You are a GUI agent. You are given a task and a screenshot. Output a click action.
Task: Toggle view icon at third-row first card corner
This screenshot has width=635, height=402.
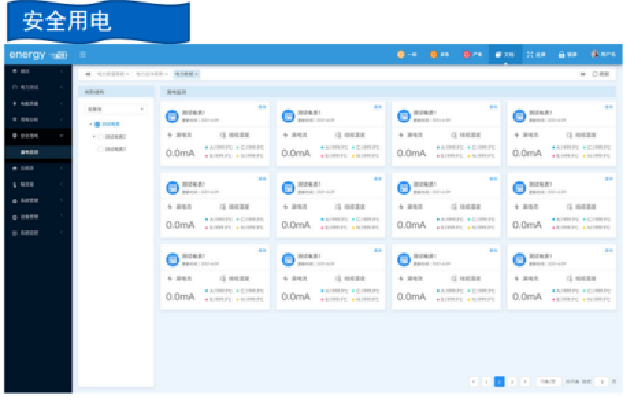click(262, 250)
